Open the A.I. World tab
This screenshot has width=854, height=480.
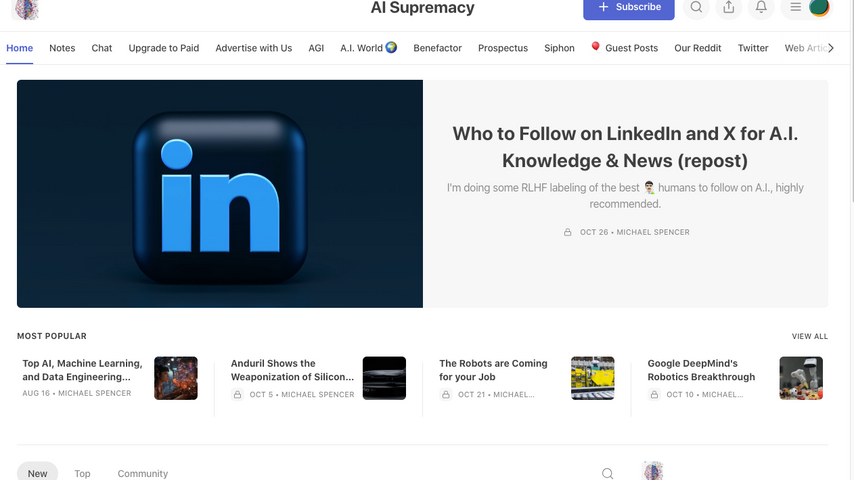pos(369,48)
